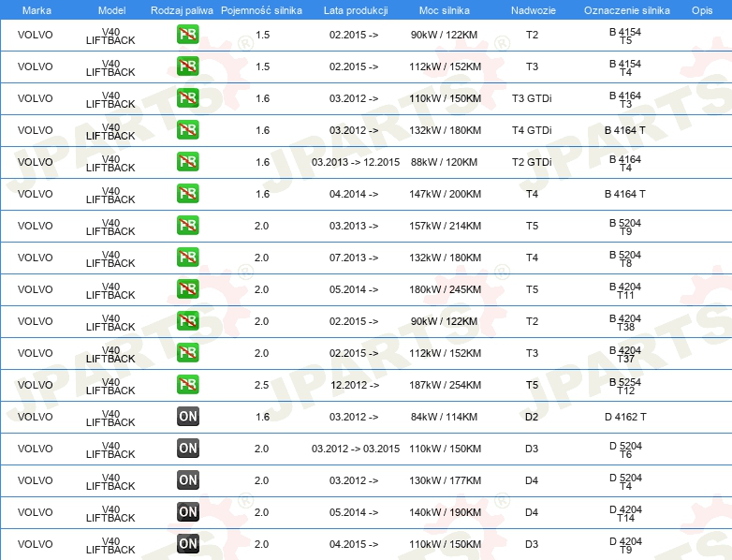This screenshot has height=560, width=732.
Task: Click the Lata produkcji column header
Action: pos(356,10)
